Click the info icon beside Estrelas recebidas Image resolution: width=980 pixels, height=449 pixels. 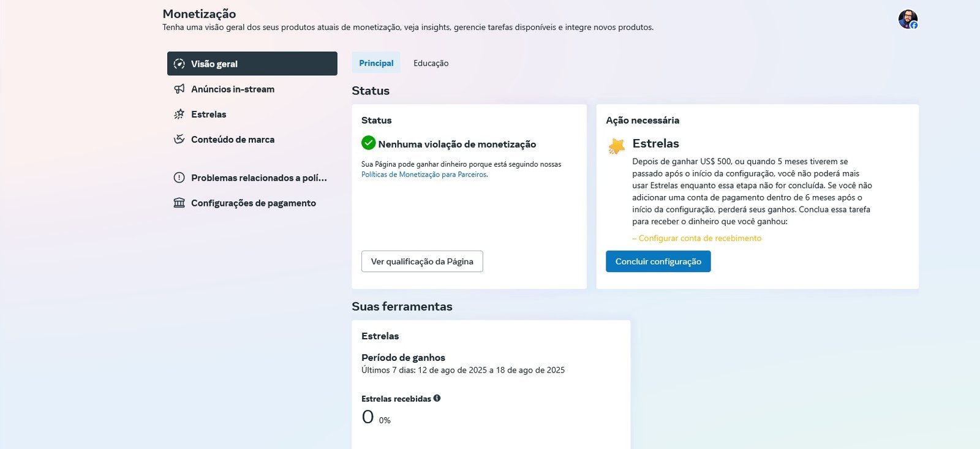(x=437, y=398)
